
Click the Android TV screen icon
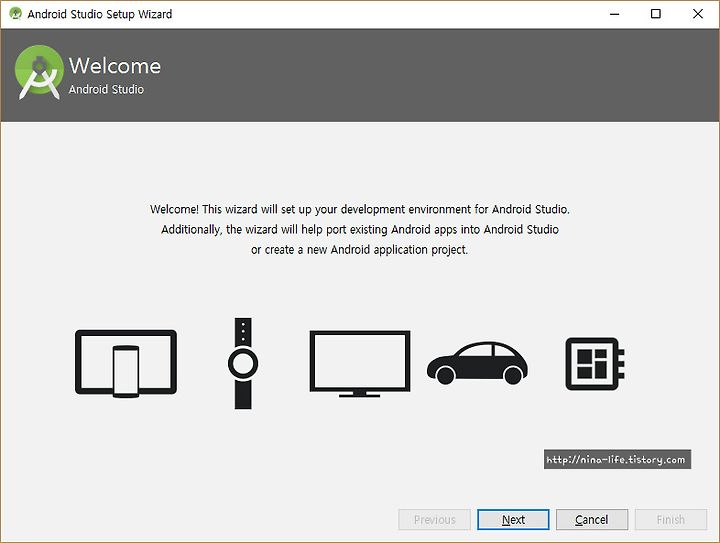360,364
